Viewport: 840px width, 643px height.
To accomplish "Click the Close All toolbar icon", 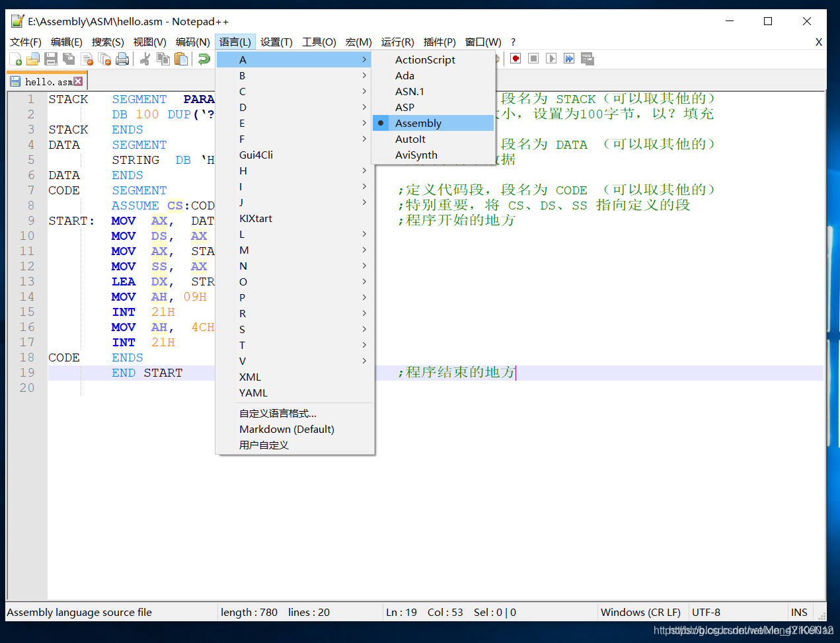I will point(104,59).
